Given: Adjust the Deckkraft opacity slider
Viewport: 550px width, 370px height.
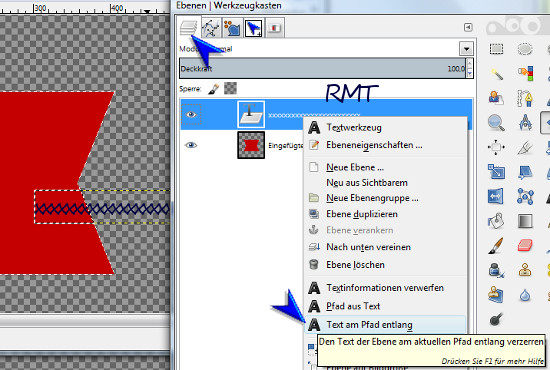Looking at the screenshot, I should pos(323,68).
